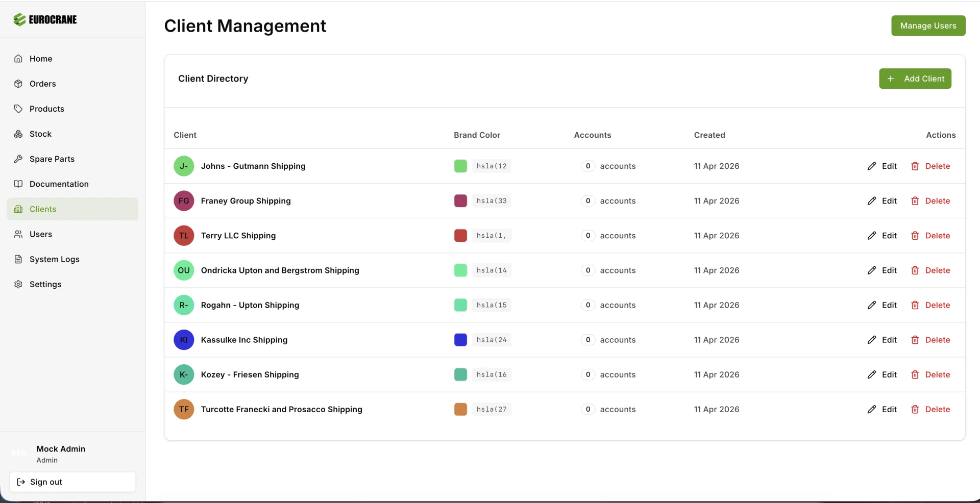Click the Stock boxes icon
This screenshot has height=503, width=980.
(18, 134)
